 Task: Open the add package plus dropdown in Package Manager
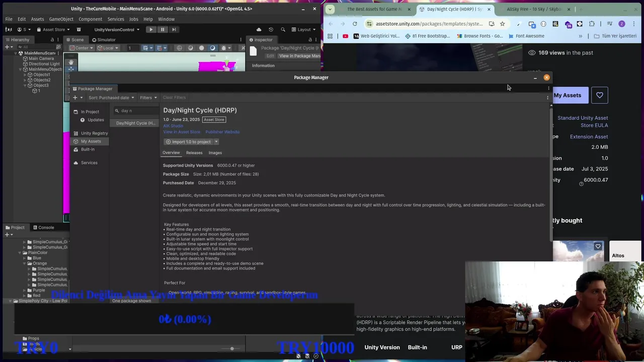pyautogui.click(x=76, y=98)
